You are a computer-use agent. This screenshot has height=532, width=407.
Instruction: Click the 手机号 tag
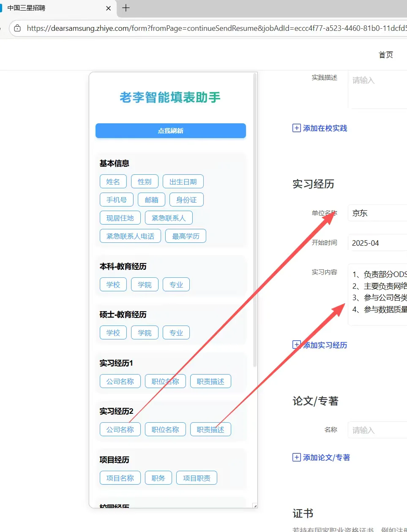pos(117,200)
